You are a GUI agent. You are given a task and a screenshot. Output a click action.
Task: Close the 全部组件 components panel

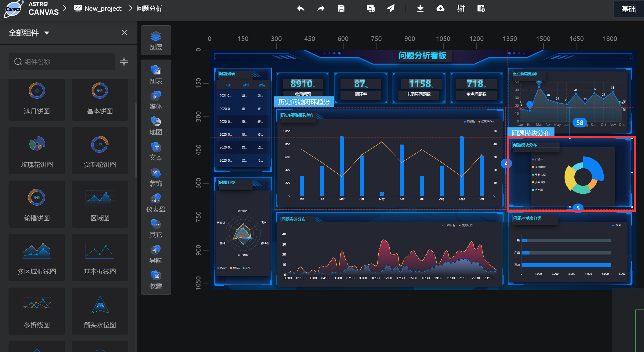[x=125, y=33]
